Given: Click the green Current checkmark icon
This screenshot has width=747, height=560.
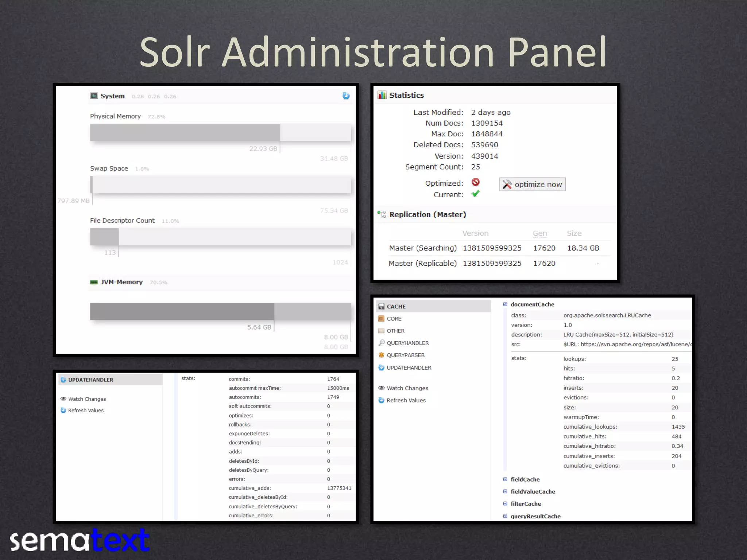Looking at the screenshot, I should (x=475, y=194).
